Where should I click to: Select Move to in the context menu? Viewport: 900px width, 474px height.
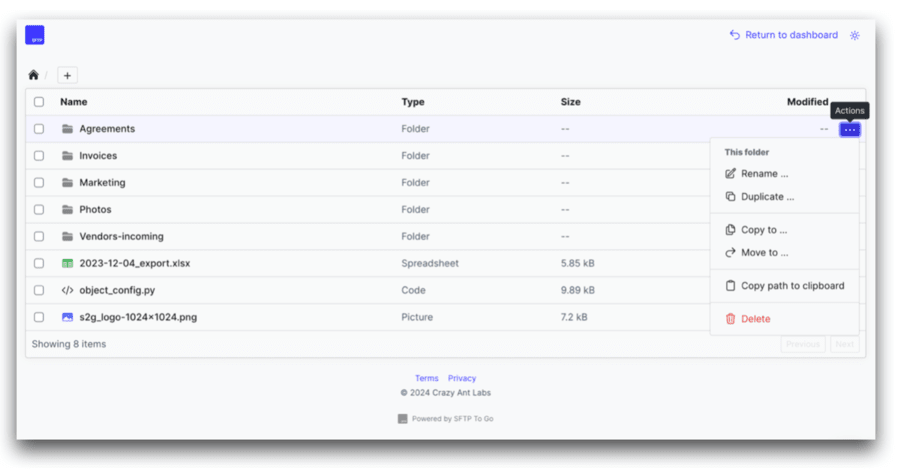(x=765, y=253)
